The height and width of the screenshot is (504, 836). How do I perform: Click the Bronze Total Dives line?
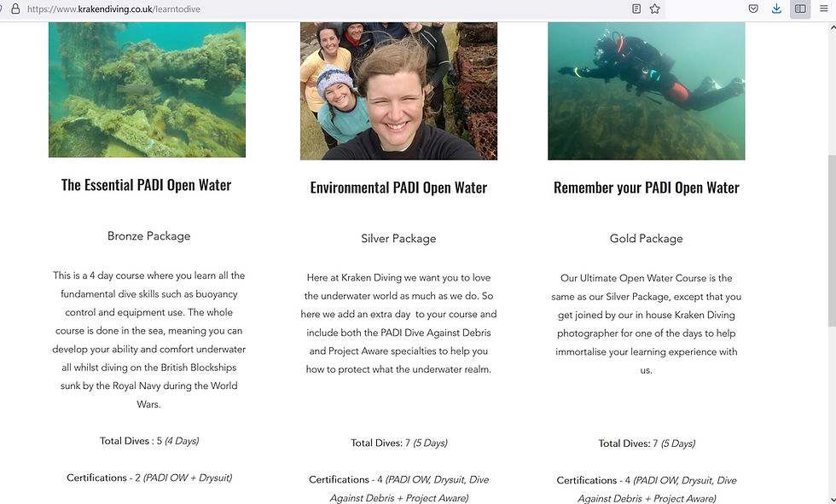coord(149,441)
